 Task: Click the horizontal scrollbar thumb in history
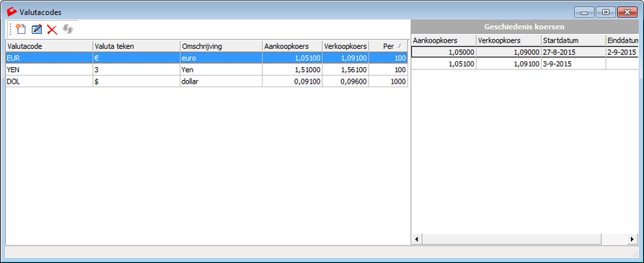click(x=511, y=239)
